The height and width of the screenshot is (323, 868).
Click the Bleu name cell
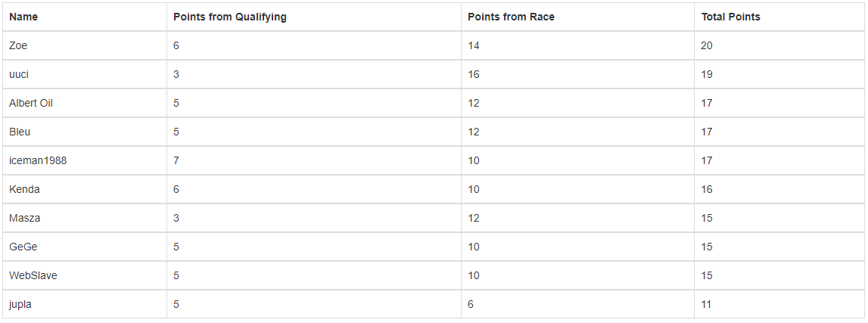click(20, 132)
